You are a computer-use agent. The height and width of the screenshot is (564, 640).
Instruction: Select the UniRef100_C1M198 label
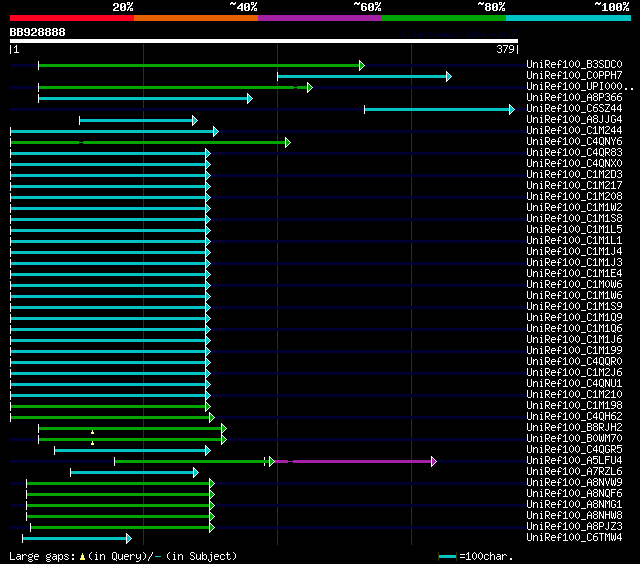tap(574, 406)
